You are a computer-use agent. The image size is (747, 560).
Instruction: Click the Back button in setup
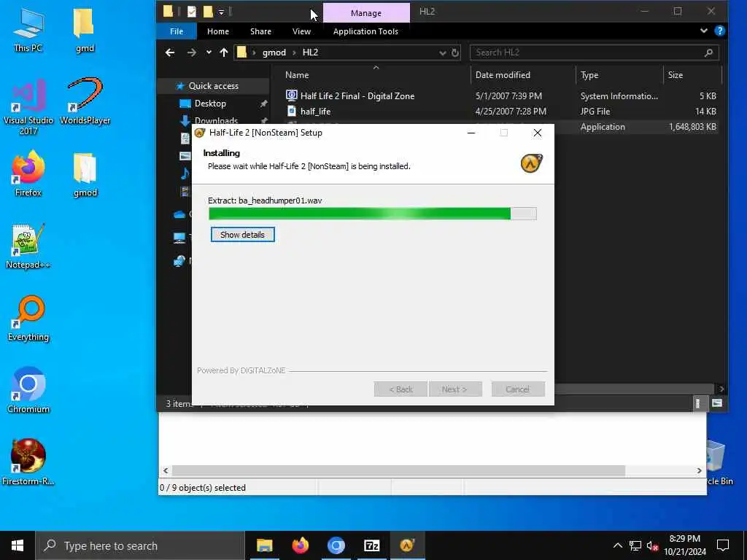[x=400, y=389]
